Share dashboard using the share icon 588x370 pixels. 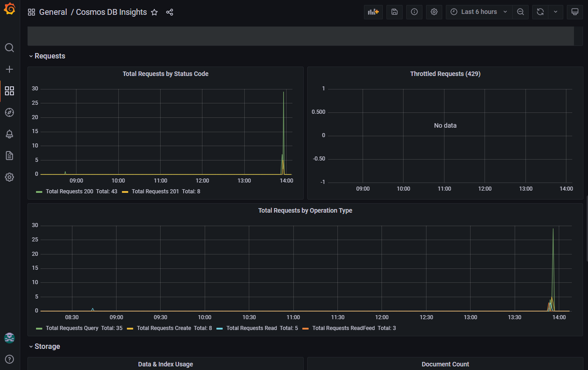point(170,12)
